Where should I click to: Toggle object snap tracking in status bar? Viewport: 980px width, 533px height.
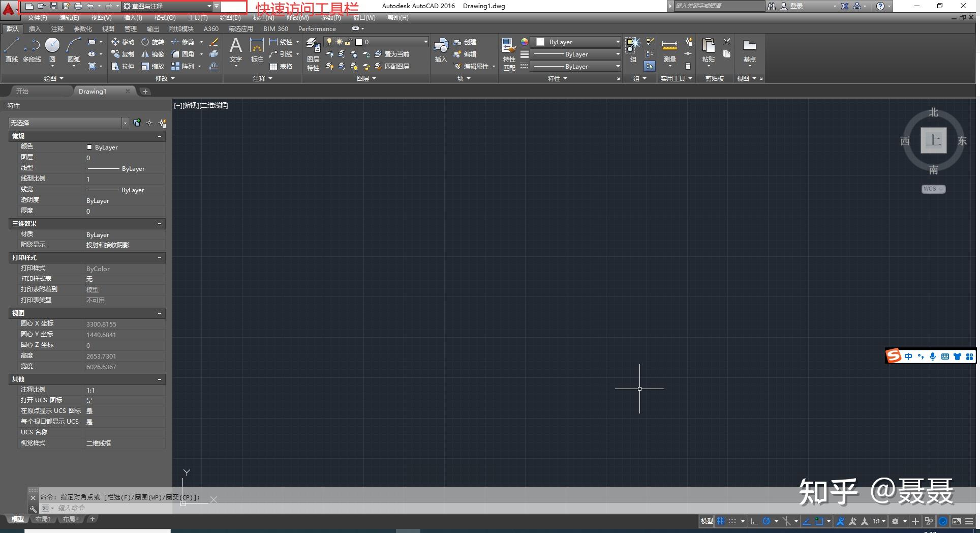coord(807,521)
